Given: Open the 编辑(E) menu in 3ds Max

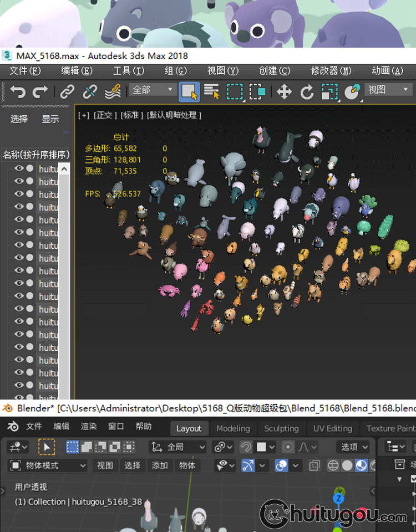Looking at the screenshot, I should [77, 71].
